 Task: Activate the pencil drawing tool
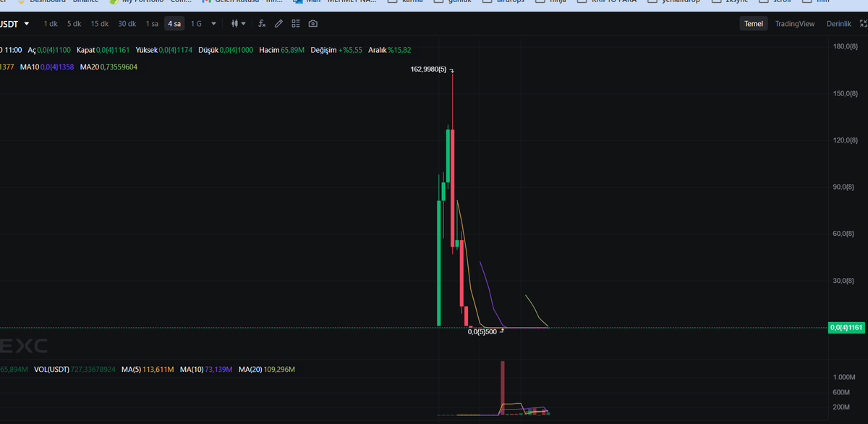pyautogui.click(x=278, y=24)
